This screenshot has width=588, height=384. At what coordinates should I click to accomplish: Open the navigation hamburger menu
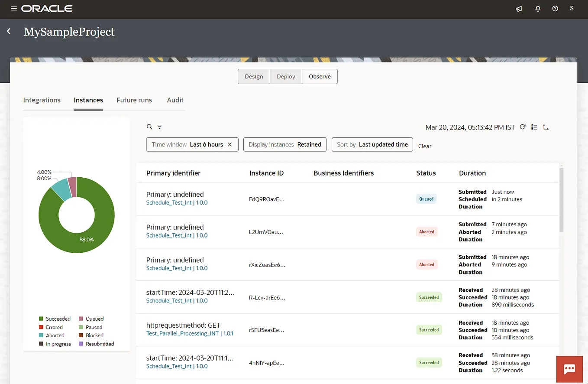(14, 8)
